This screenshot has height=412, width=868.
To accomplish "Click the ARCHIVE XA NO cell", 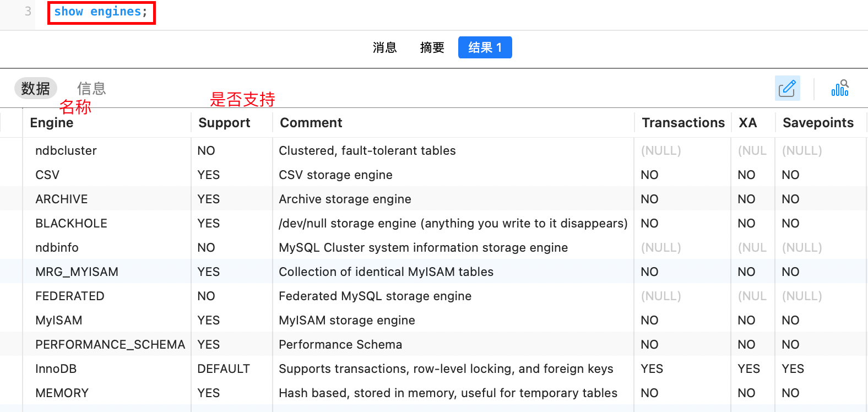I will tap(747, 199).
